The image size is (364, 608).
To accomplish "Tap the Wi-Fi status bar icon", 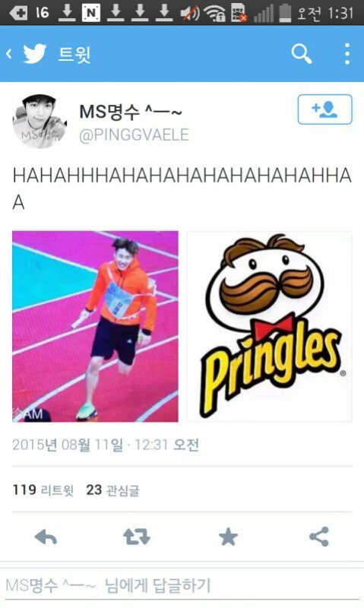I will click(x=215, y=13).
